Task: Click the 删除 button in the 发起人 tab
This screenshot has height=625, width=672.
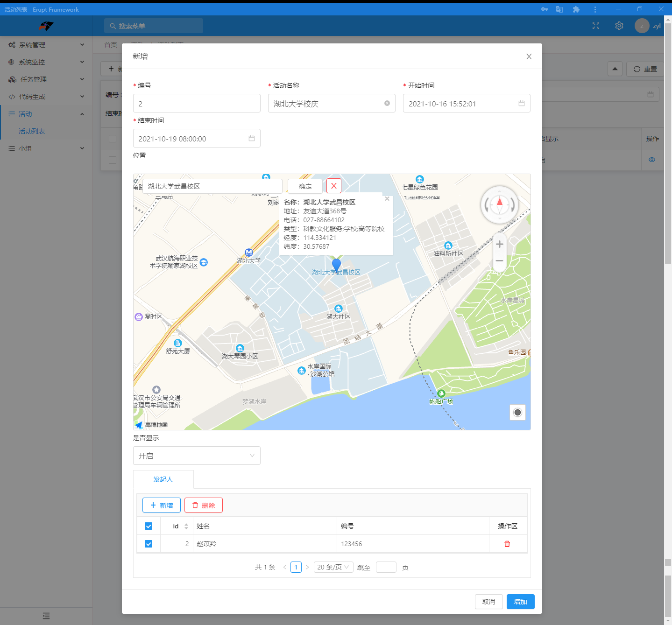Action: (204, 505)
